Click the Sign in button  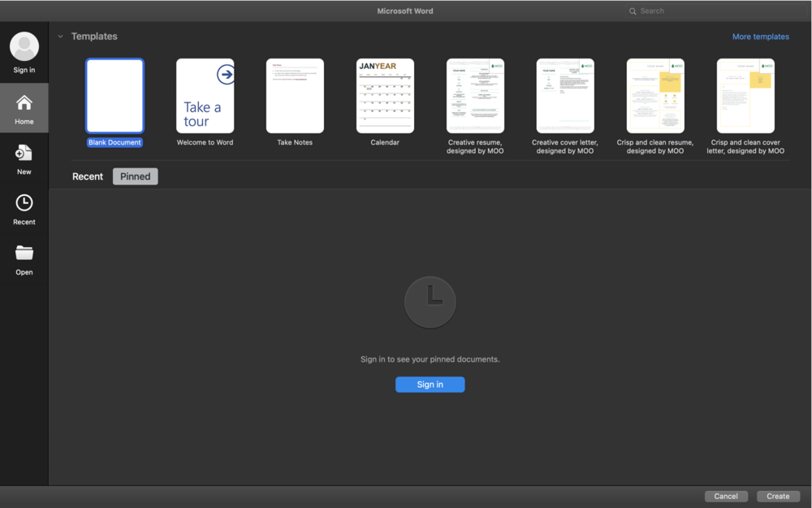(x=430, y=384)
